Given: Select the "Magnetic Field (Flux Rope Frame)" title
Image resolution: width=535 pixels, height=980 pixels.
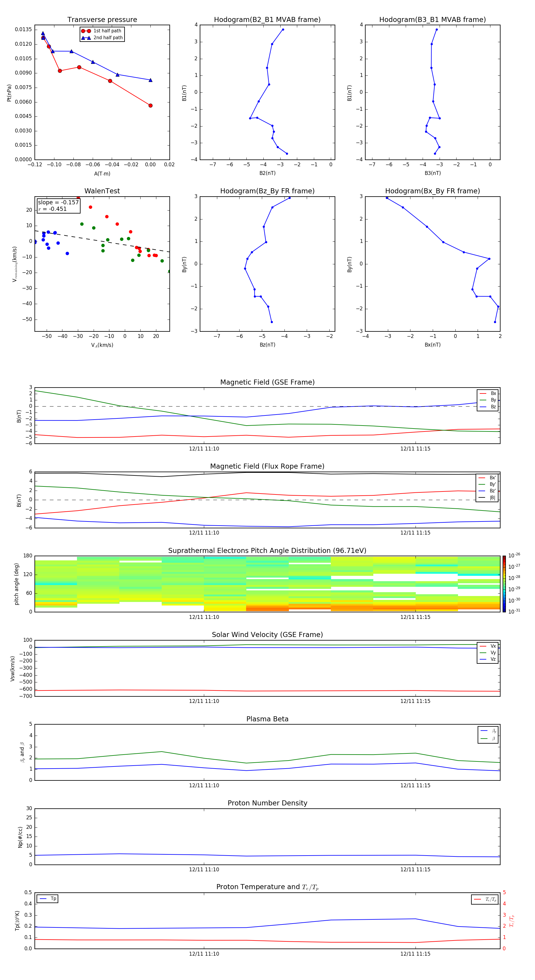Looking at the screenshot, I should (x=267, y=467).
